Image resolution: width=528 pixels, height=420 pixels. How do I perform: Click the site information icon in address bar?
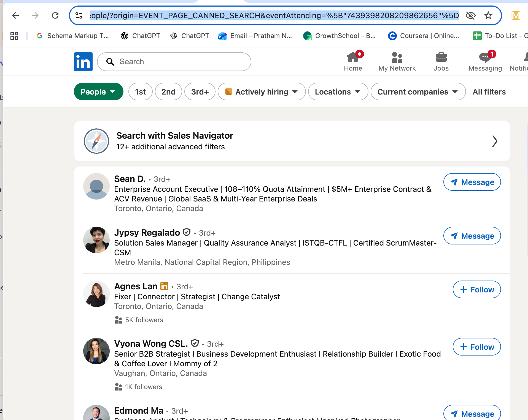coord(79,15)
